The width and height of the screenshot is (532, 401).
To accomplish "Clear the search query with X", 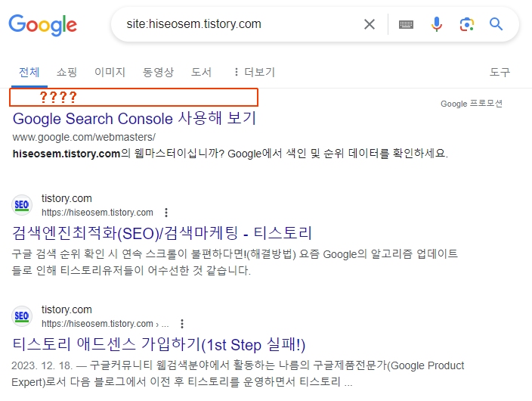I will [x=370, y=24].
